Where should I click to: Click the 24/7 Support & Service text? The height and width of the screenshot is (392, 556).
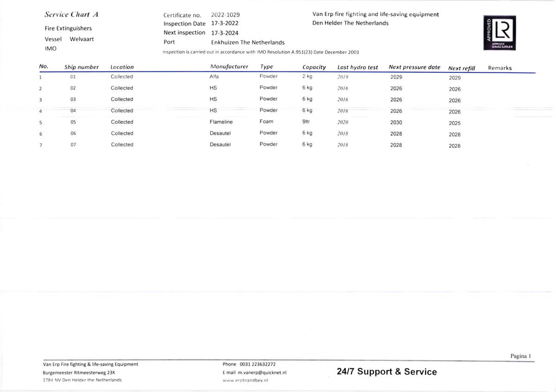pos(386,372)
